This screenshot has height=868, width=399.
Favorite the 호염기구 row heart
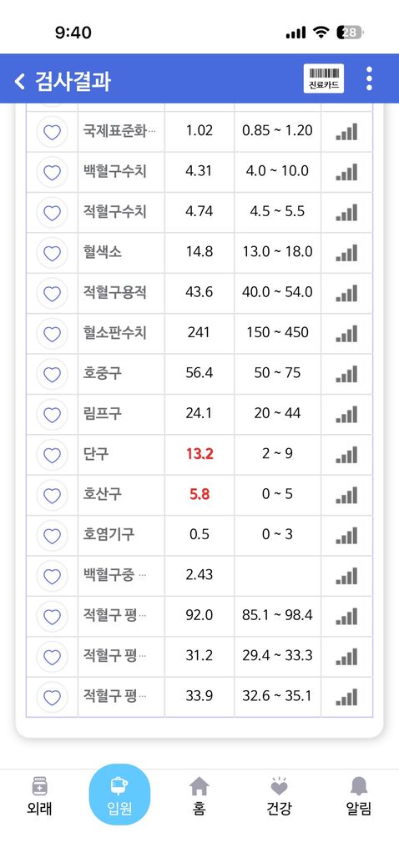click(x=52, y=536)
